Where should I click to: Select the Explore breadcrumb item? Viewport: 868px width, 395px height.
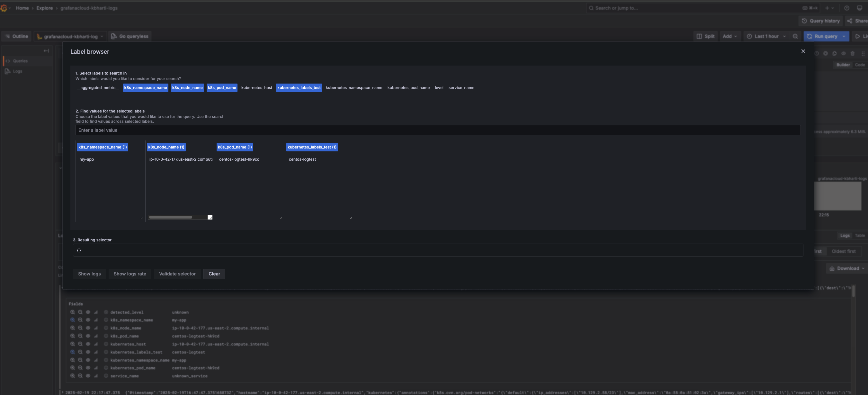click(x=44, y=8)
